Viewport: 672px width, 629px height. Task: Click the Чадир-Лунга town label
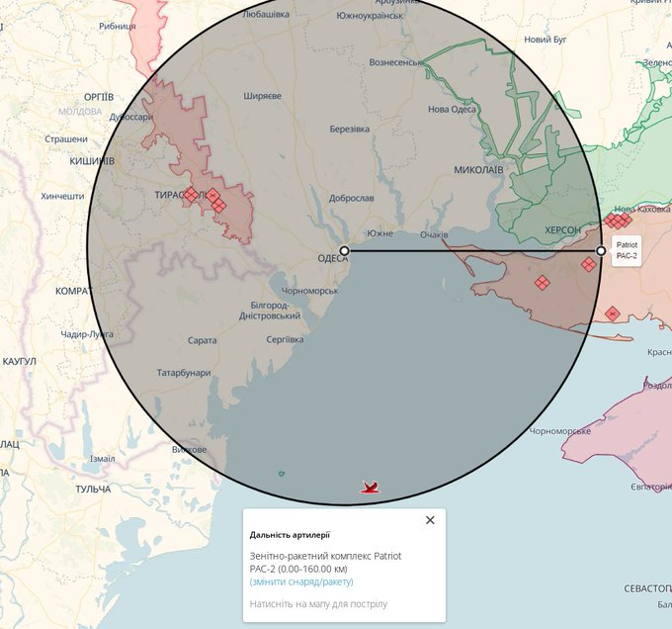(87, 334)
